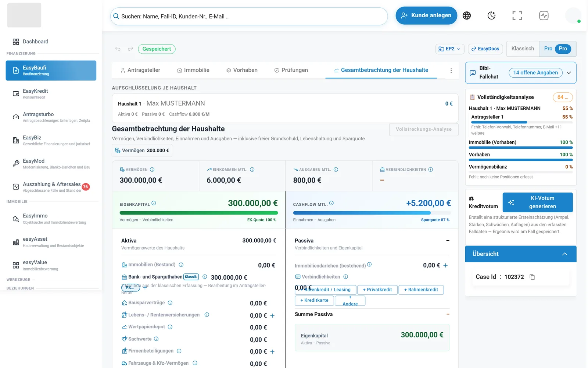Show info for Einkommen mtl. tile

[252, 170]
